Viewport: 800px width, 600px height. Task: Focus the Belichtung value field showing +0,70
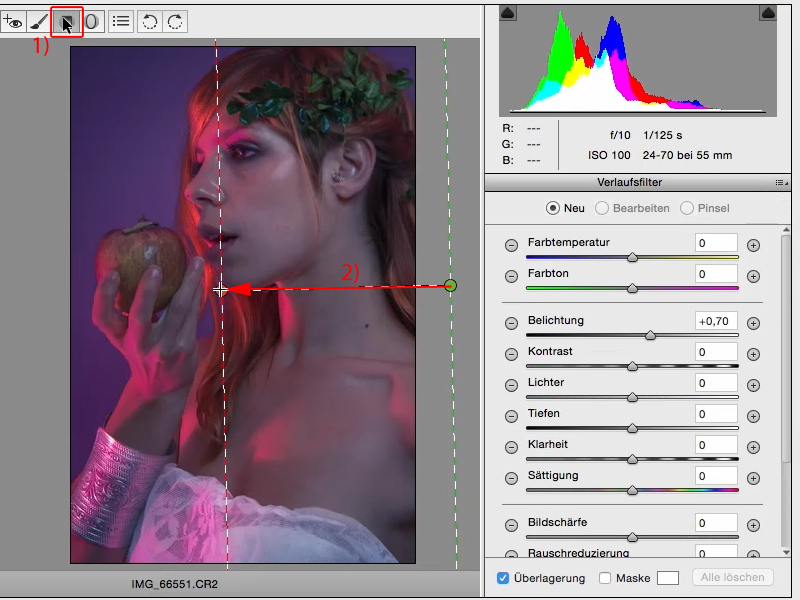coord(716,321)
